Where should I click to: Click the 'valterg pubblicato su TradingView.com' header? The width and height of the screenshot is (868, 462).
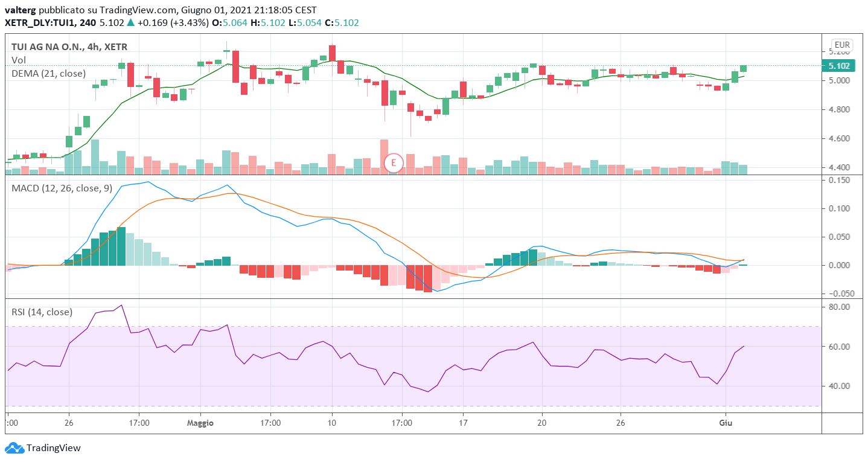(91, 10)
